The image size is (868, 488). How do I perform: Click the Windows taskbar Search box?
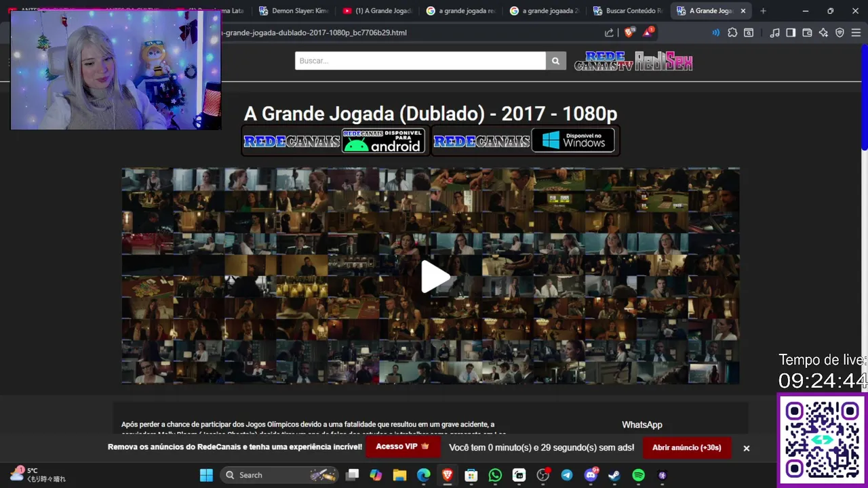click(x=279, y=475)
